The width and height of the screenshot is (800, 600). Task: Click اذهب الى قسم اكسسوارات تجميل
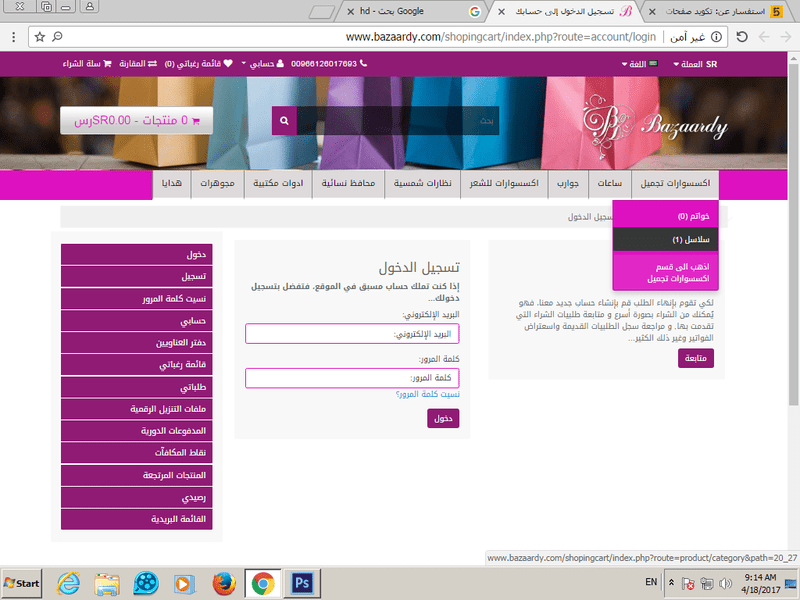coord(665,272)
